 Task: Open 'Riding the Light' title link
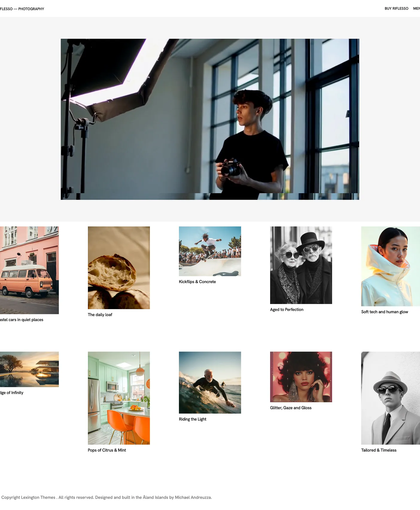(192, 419)
